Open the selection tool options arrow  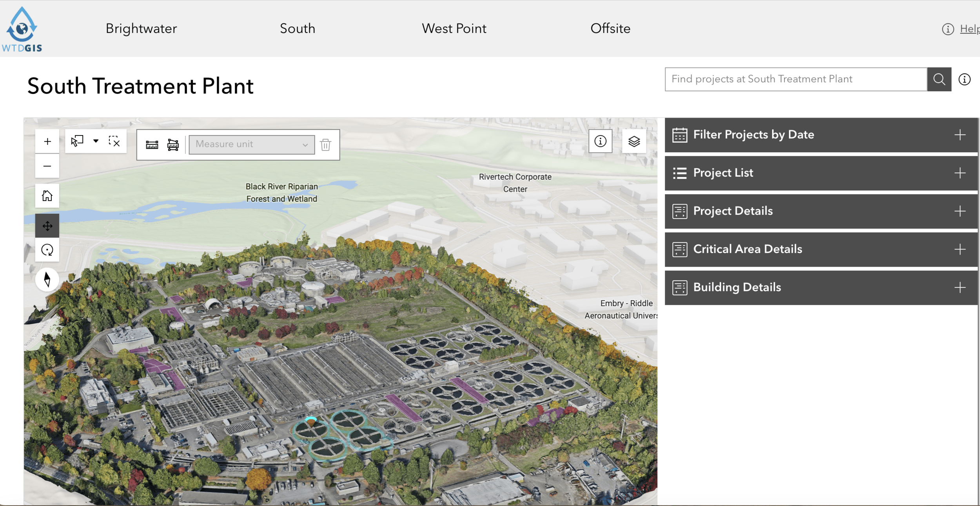pos(96,141)
